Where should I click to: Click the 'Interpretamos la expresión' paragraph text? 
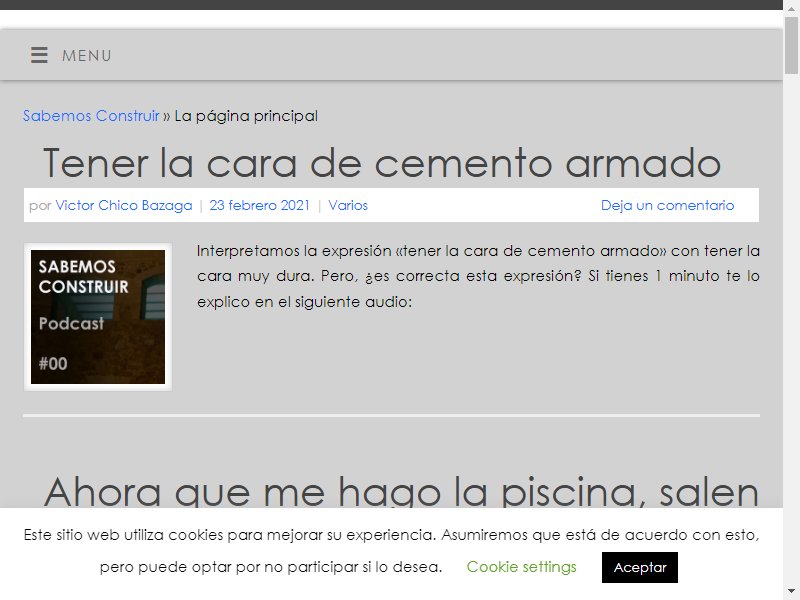pos(479,276)
